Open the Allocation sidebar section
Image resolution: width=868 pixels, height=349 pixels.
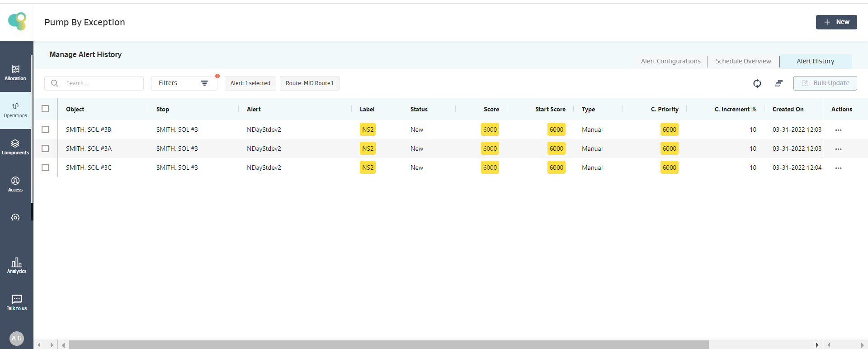point(15,72)
